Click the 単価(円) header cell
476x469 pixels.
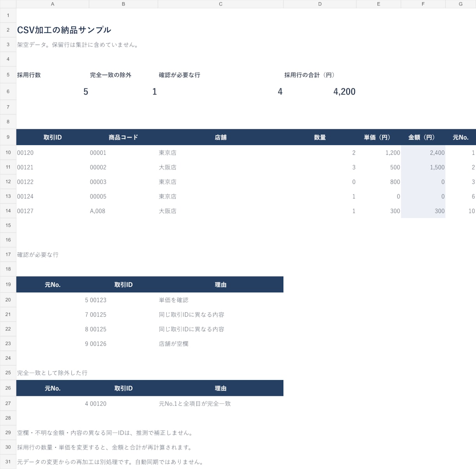(x=378, y=137)
